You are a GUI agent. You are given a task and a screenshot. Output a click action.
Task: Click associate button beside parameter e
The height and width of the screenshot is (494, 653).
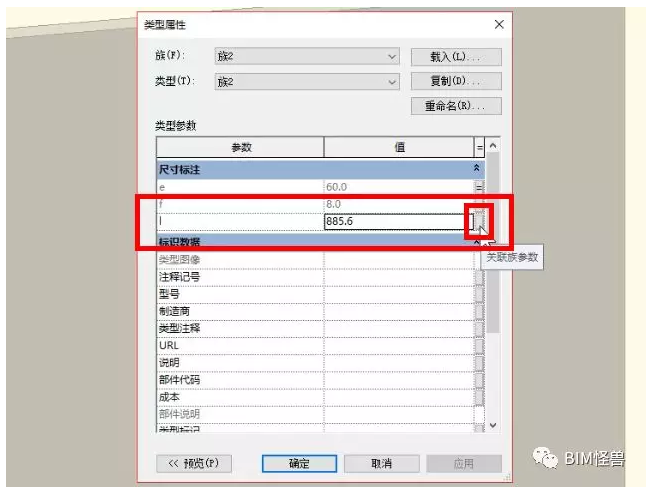click(479, 187)
